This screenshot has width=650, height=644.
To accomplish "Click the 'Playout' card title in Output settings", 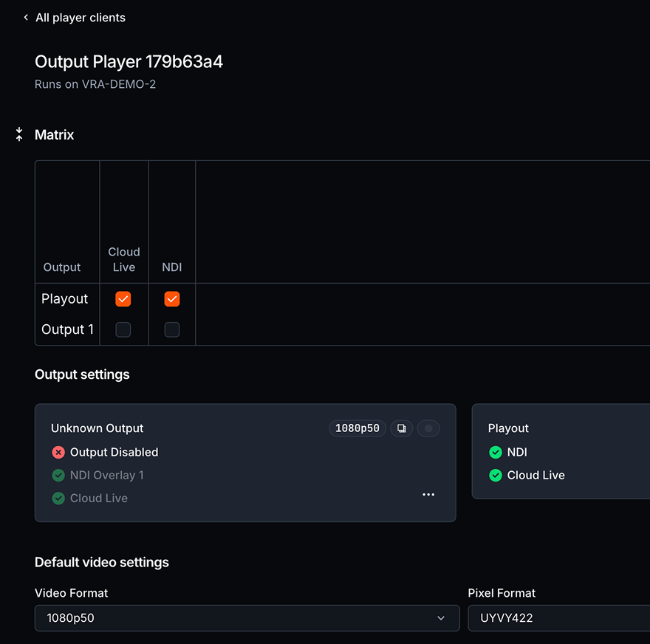I will (508, 428).
